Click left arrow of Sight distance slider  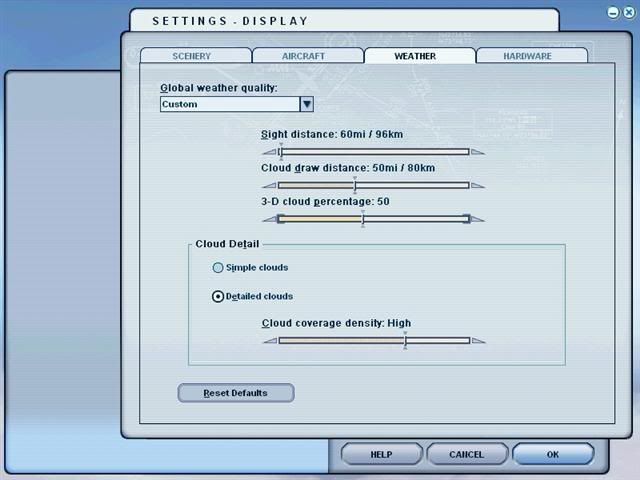pos(268,152)
